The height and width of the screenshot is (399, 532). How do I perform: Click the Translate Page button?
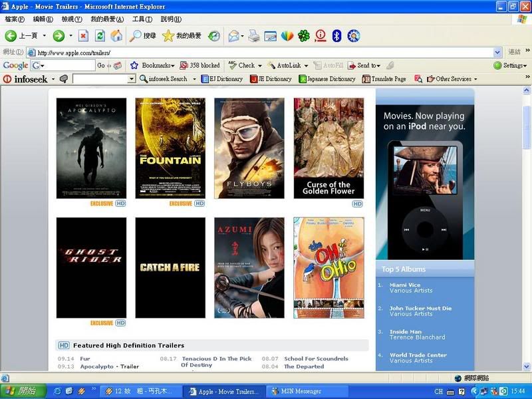[384, 78]
